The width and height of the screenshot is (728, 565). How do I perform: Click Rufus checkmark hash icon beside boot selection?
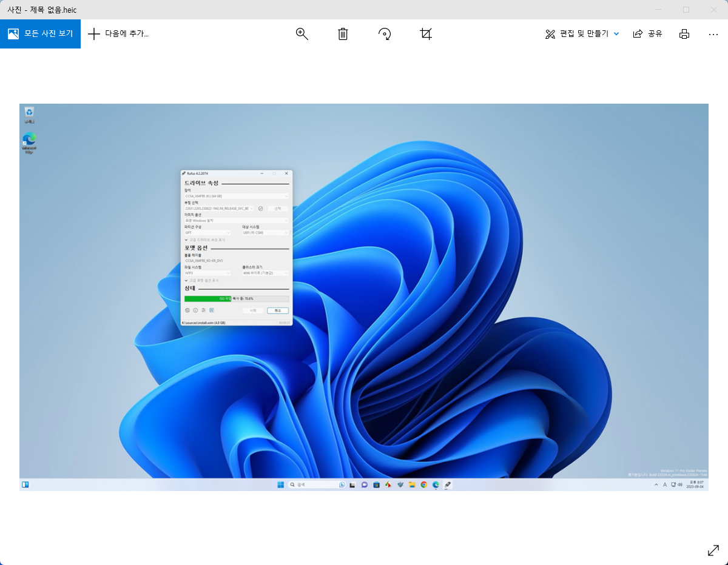pos(260,209)
